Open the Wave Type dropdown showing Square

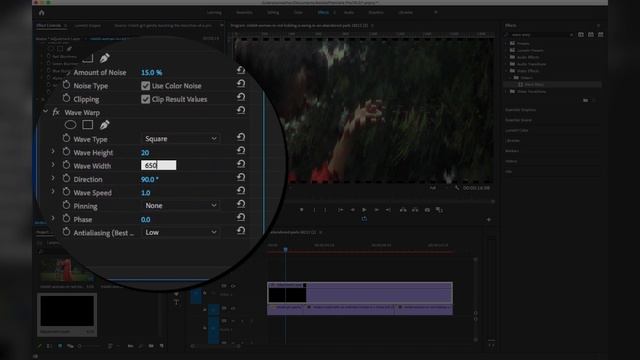click(180, 139)
